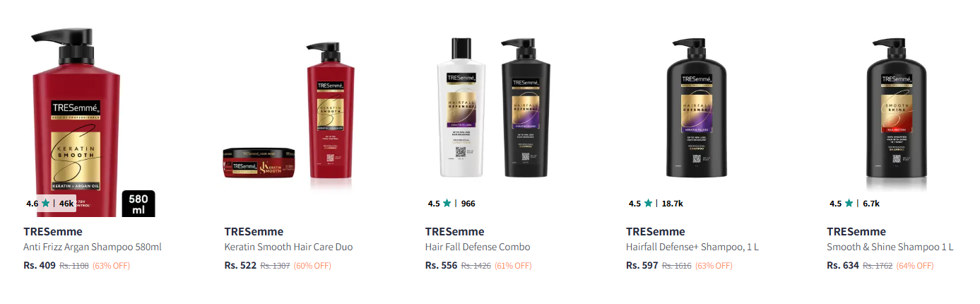The image size is (980, 304).
Task: Open the Anti Frizz Argan Shampoo 580ml link
Action: pyautogui.click(x=93, y=247)
